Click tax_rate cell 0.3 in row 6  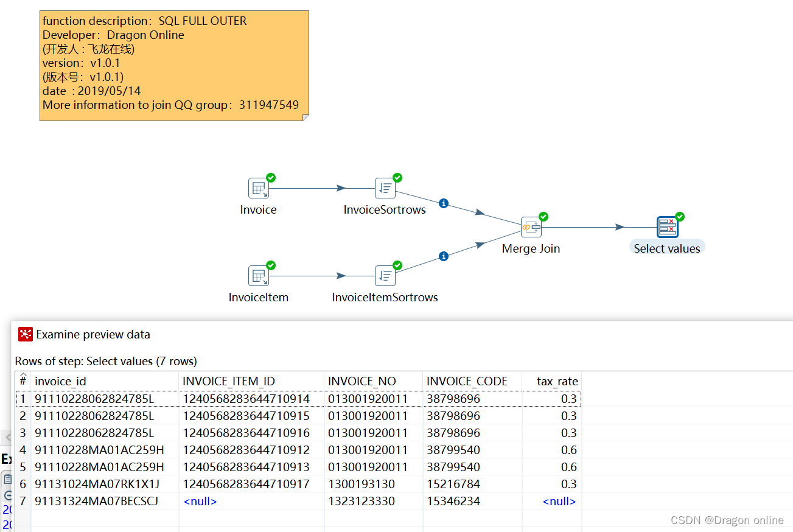pyautogui.click(x=551, y=484)
